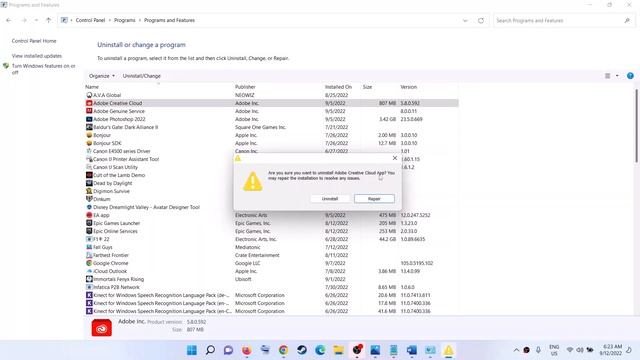Open recent locations dropdown arrow

click(x=36, y=20)
